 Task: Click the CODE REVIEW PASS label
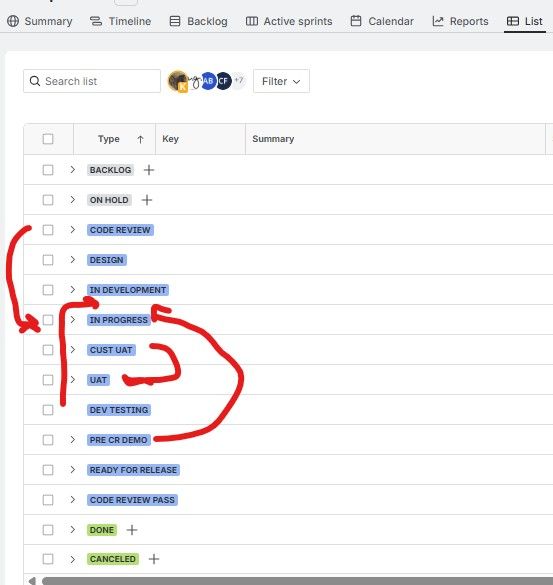[132, 500]
